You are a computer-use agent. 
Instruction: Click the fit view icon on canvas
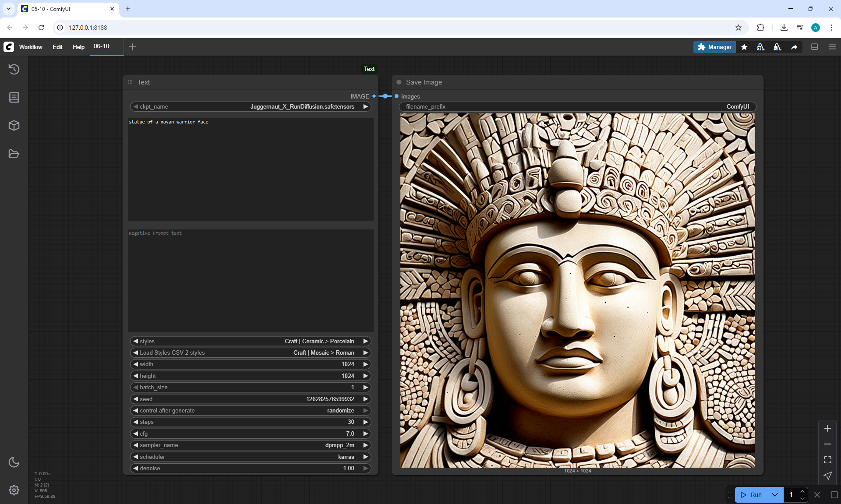click(x=827, y=460)
